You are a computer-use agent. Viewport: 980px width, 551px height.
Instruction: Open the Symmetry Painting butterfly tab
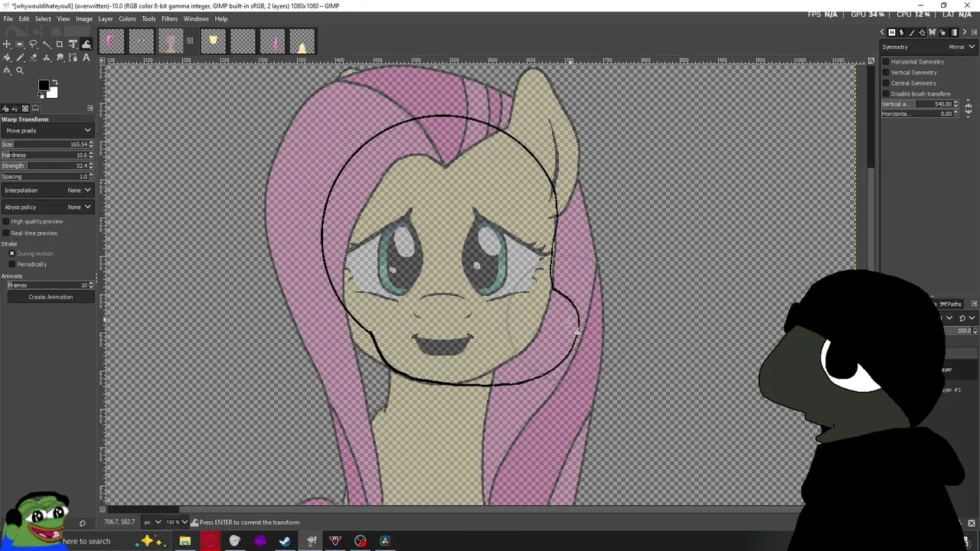(x=933, y=32)
